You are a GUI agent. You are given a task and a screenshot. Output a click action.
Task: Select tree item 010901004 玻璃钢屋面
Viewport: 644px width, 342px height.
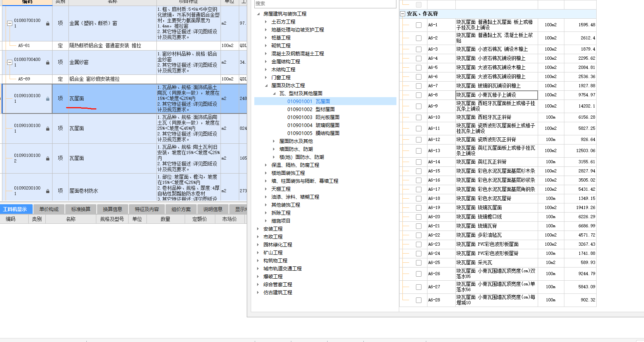pos(313,125)
